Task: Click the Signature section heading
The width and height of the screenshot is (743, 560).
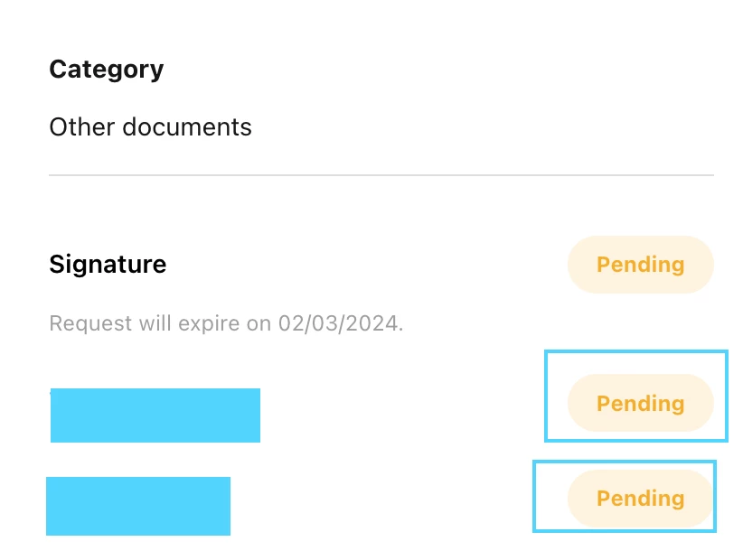Action: [x=108, y=264]
